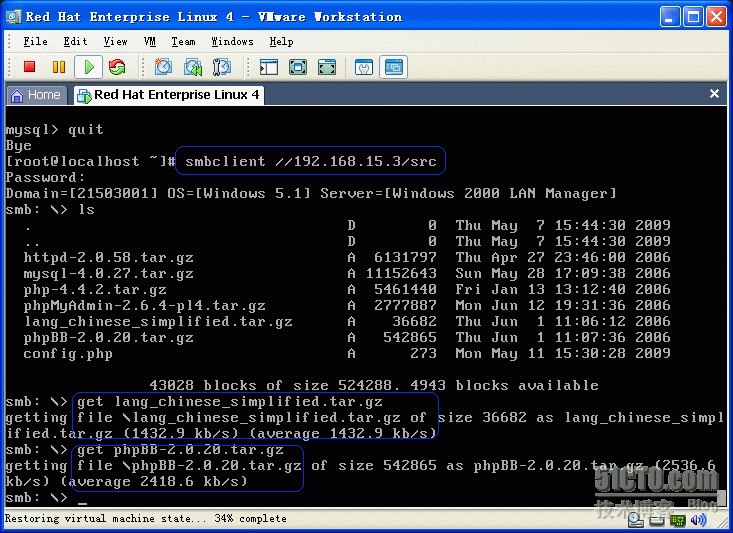Show the VM summary view icon
This screenshot has width=733, height=533.
(364, 67)
